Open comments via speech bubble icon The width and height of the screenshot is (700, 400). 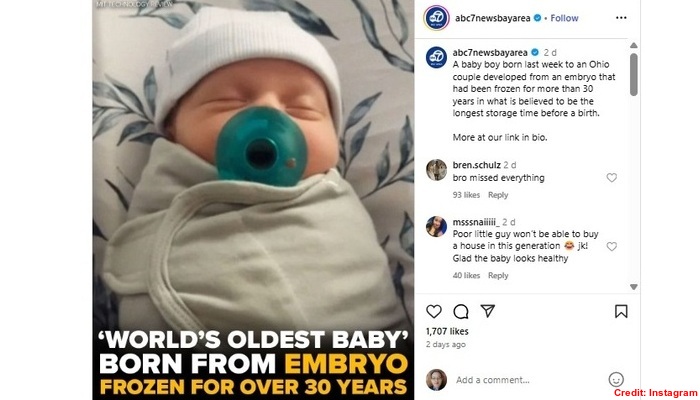pyautogui.click(x=461, y=311)
